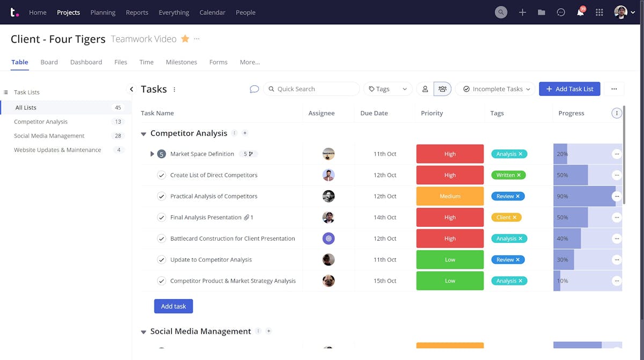Open the Tags filter dropdown
644x360 pixels.
387,89
